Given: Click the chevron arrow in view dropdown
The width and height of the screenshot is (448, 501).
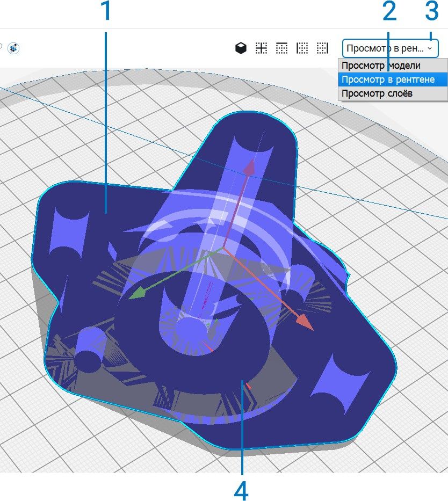Looking at the screenshot, I should point(430,48).
